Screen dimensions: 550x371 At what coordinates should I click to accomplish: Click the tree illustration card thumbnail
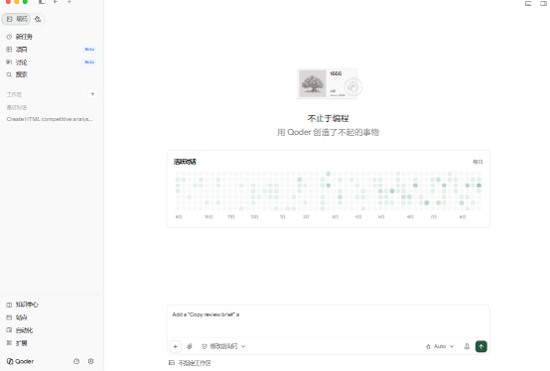coord(313,83)
